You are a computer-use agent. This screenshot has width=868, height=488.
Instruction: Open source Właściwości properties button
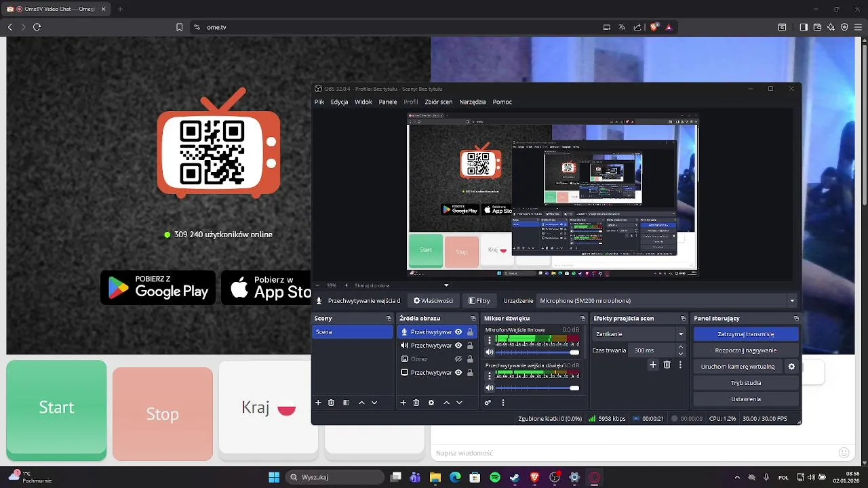coord(433,300)
